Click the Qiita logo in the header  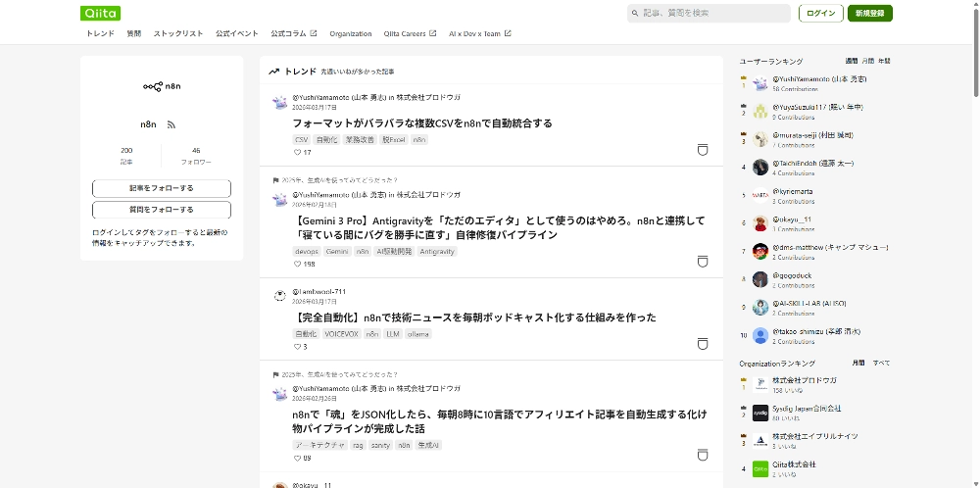(x=101, y=13)
